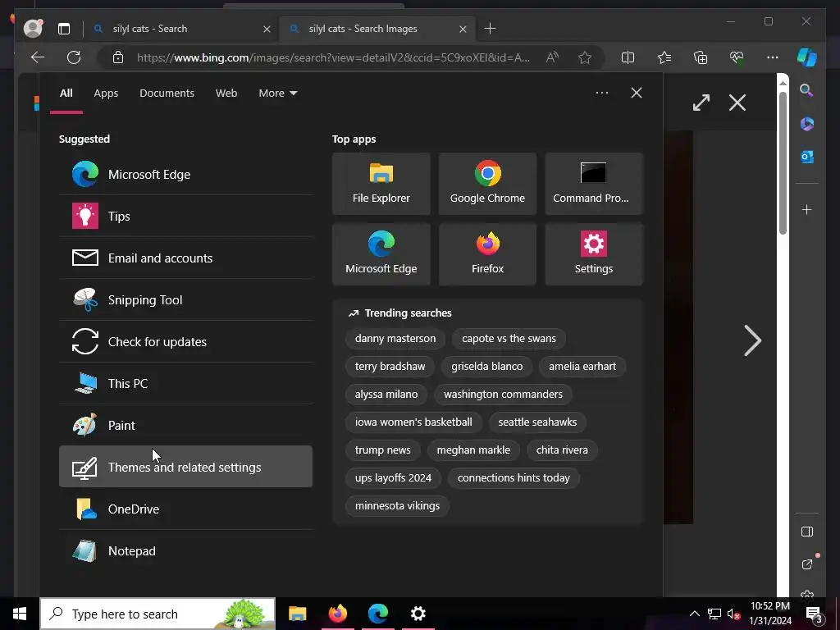This screenshot has height=630, width=840.
Task: Switch to the Web filter tab
Action: coord(226,94)
